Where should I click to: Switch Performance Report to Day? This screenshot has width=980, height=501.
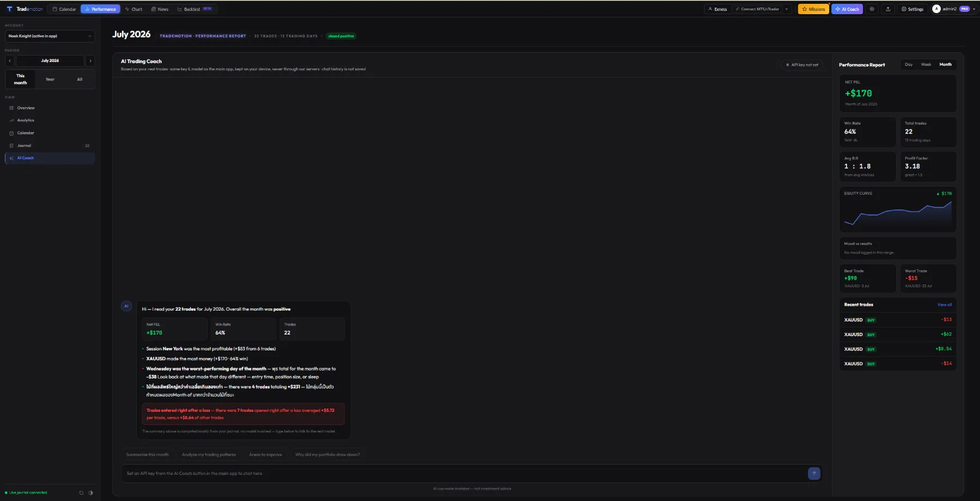coord(909,65)
